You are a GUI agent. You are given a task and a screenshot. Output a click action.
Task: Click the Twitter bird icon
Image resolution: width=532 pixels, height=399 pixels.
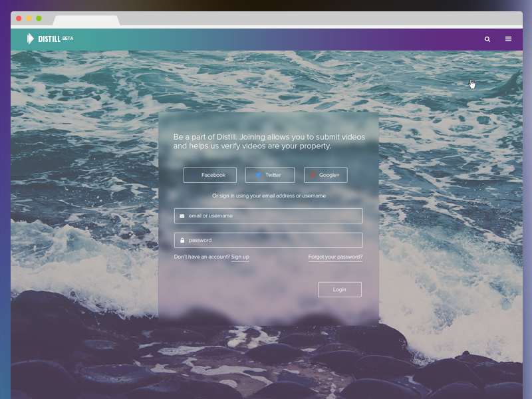(258, 175)
